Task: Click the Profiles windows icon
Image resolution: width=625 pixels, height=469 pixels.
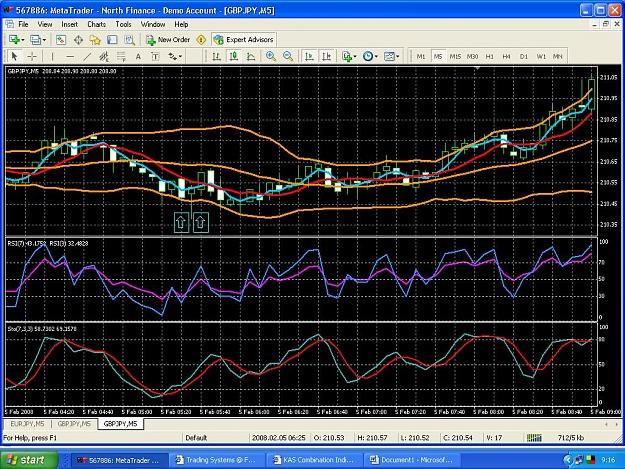Action: pos(35,39)
